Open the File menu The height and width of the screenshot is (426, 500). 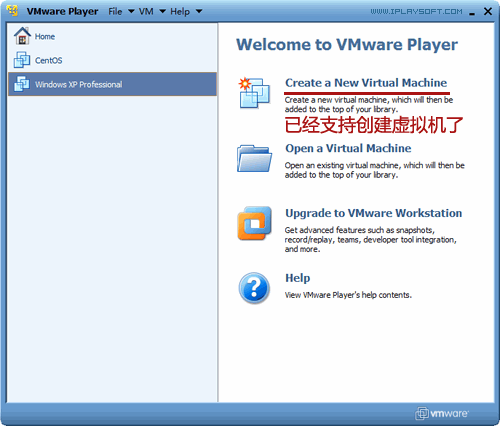click(x=115, y=11)
